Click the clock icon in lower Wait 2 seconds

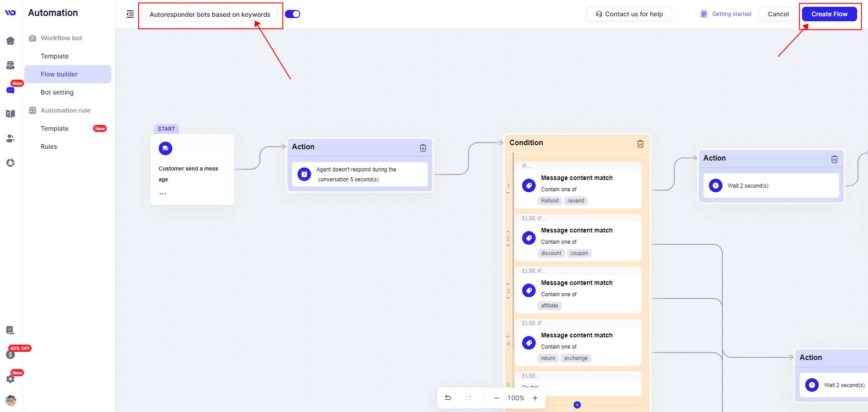point(812,385)
